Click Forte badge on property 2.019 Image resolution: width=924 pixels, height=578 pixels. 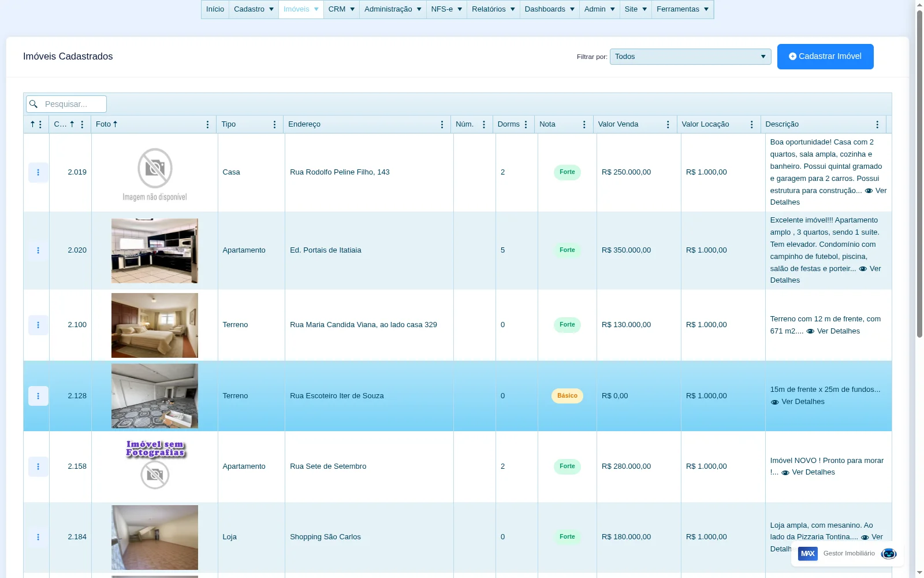pyautogui.click(x=567, y=172)
